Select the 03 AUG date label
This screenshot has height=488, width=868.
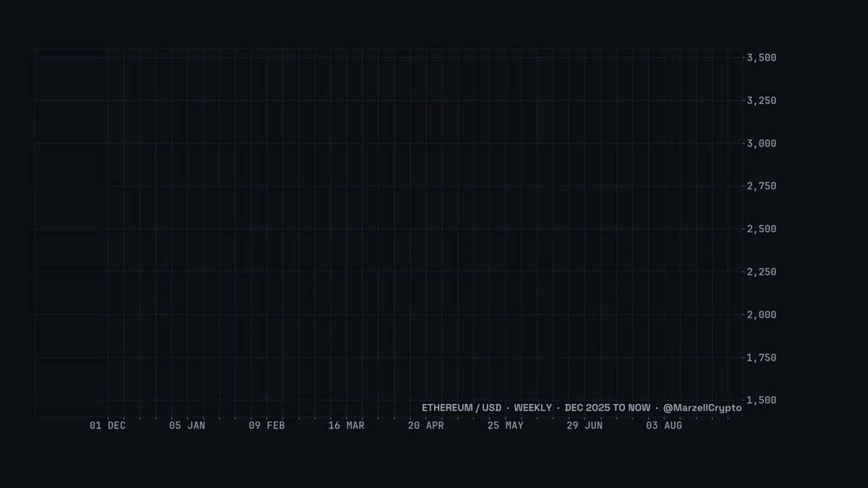(664, 426)
